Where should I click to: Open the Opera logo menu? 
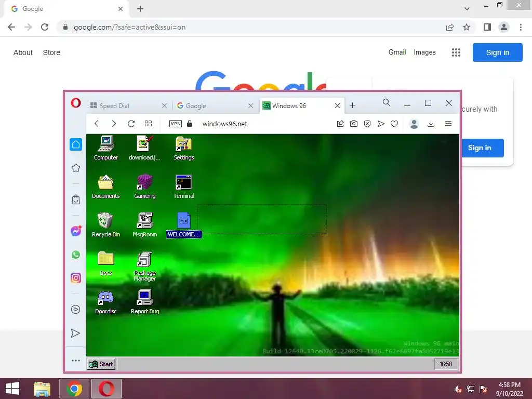coord(76,103)
